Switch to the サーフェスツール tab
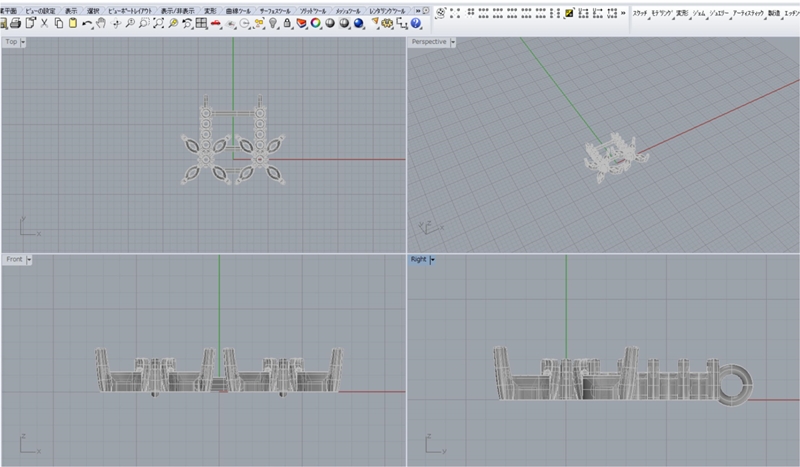Screen dimensions: 800x467 coord(275,11)
